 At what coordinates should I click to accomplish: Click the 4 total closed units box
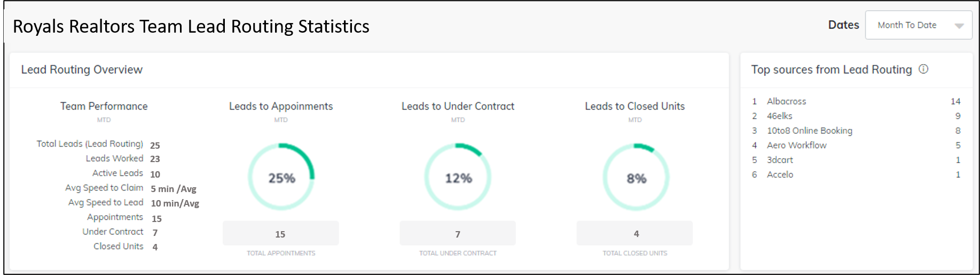click(x=634, y=233)
